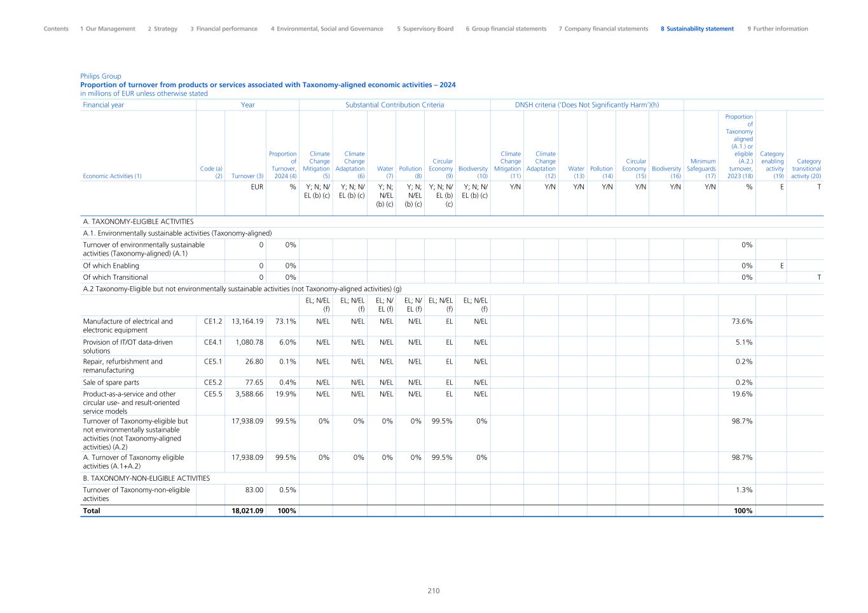
Task: Go to Our Management section
Action: (x=107, y=29)
